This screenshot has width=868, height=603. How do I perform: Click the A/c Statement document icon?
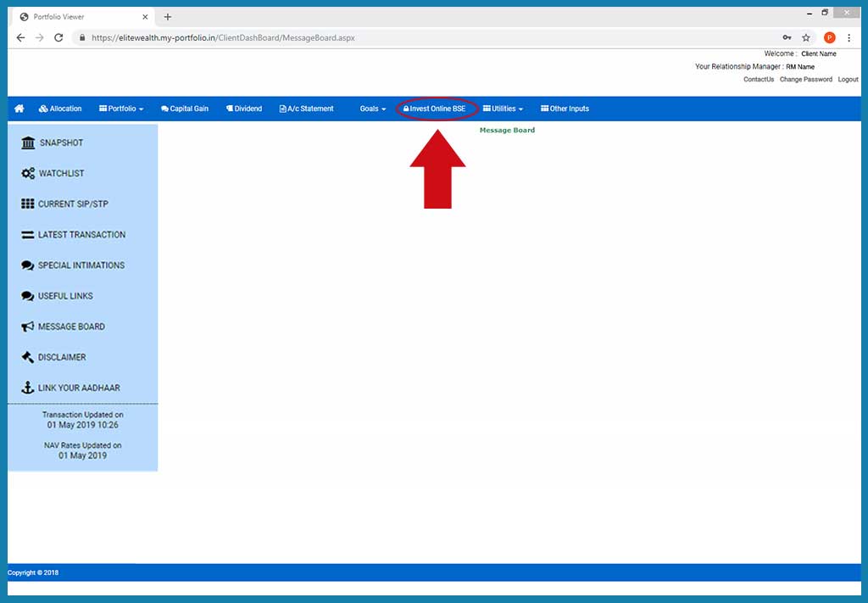pos(282,109)
